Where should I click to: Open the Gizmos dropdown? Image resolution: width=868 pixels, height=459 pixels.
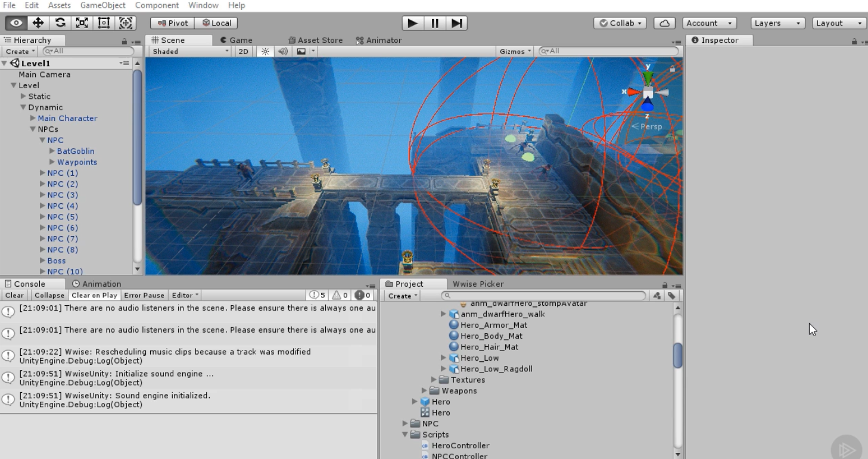coord(515,51)
